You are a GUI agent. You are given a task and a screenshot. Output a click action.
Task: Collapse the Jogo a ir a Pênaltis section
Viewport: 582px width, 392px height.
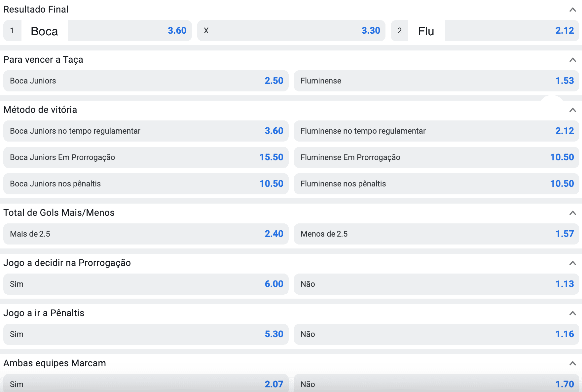point(572,313)
